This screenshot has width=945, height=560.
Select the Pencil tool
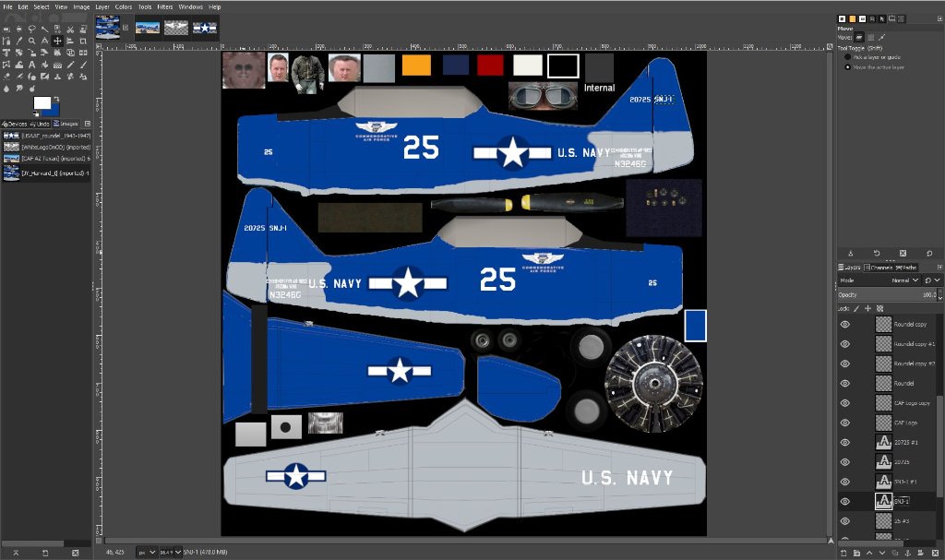point(70,65)
